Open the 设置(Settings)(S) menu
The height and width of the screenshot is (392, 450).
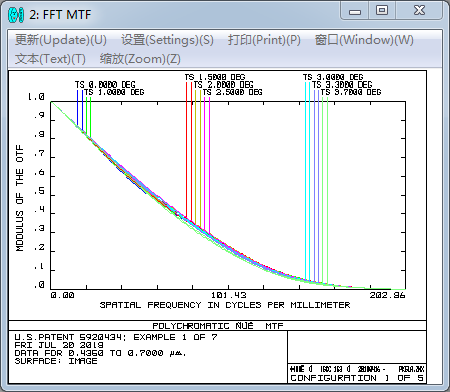pyautogui.click(x=167, y=40)
